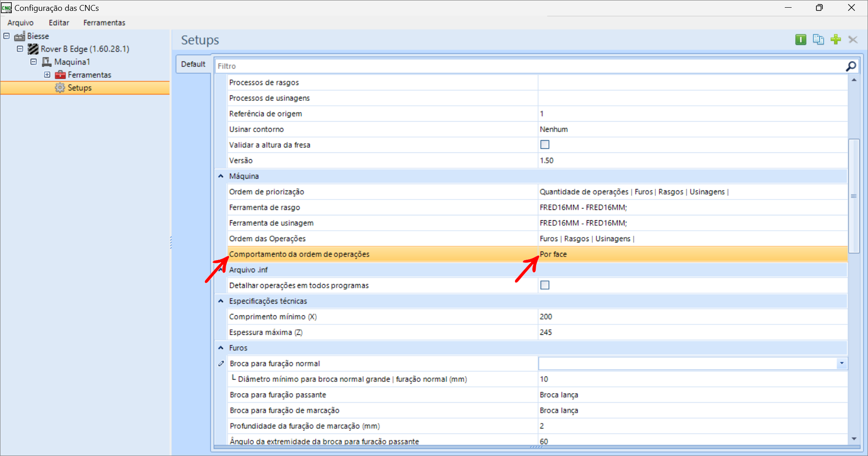
Task: Click the Setups gear icon in tree
Action: [x=60, y=88]
